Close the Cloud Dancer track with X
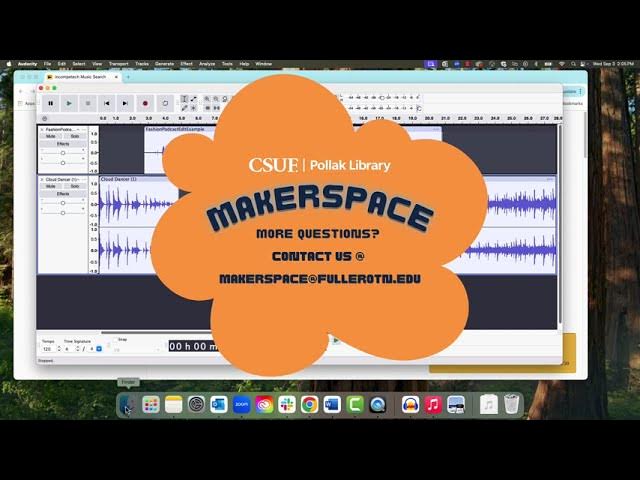This screenshot has height=480, width=640. coord(42,180)
